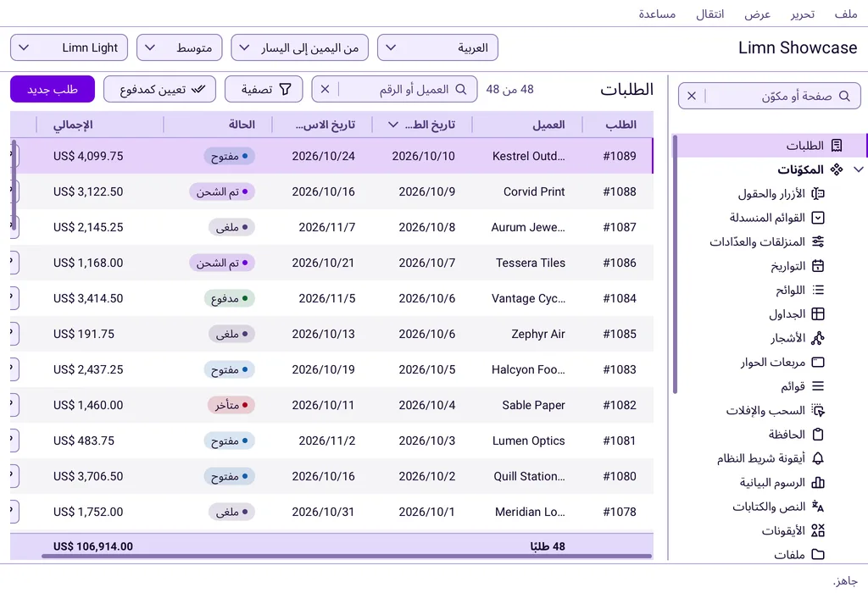Open the Limn Light theme dropdown
The image size is (868, 593).
[70, 47]
